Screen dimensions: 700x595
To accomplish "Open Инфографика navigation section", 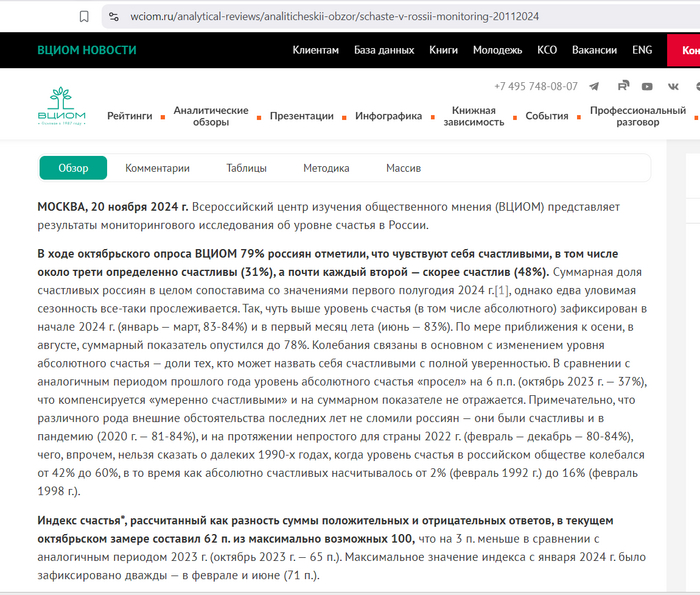I will (388, 116).
